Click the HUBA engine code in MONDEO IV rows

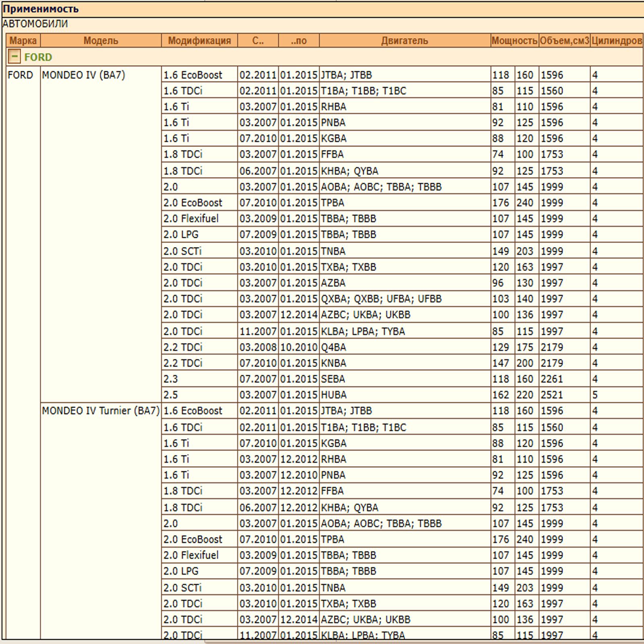334,395
